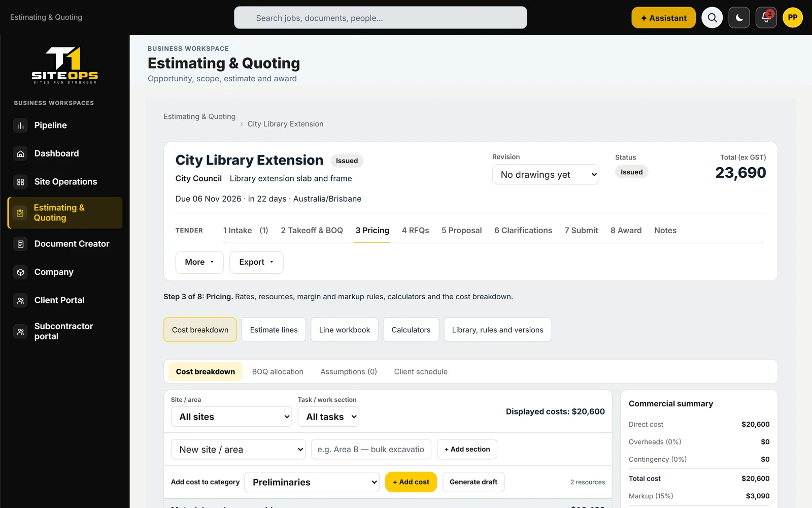Open the 8 Award step
Image resolution: width=812 pixels, height=508 pixels.
coord(626,231)
